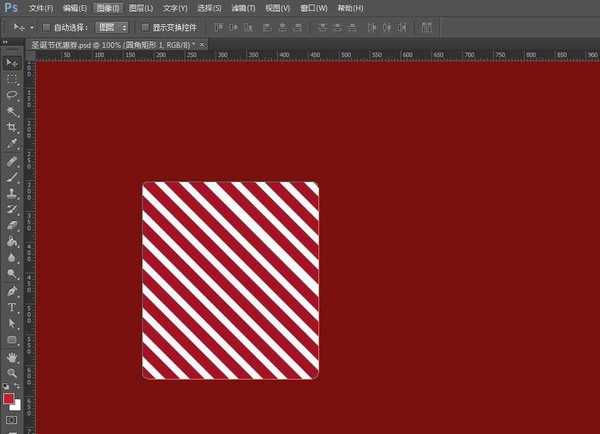Select the Crop tool
The image size is (600, 434).
click(12, 128)
